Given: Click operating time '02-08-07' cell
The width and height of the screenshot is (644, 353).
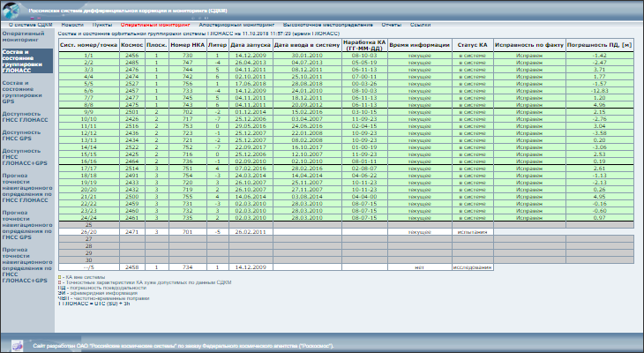Looking at the screenshot, I should (x=364, y=169).
